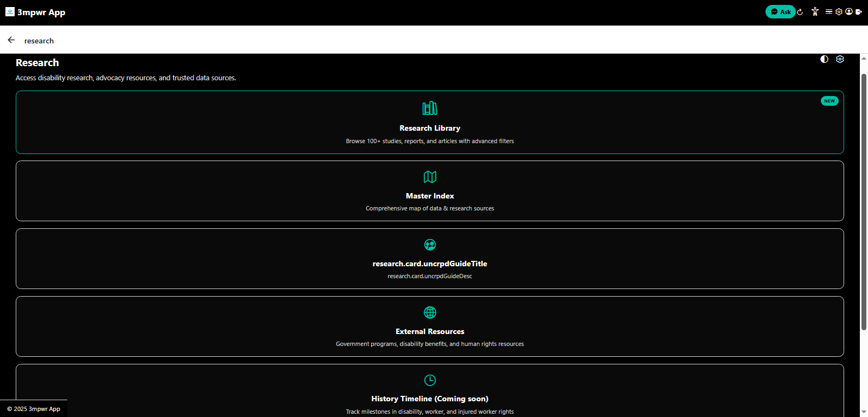Open the Master Index card title
Image resolution: width=868 pixels, height=417 pixels.
pyautogui.click(x=430, y=196)
